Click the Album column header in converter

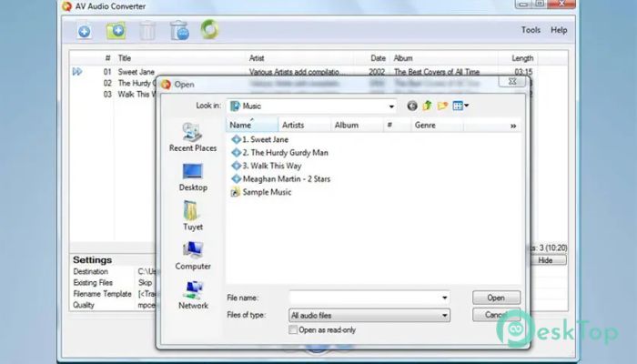tap(403, 58)
